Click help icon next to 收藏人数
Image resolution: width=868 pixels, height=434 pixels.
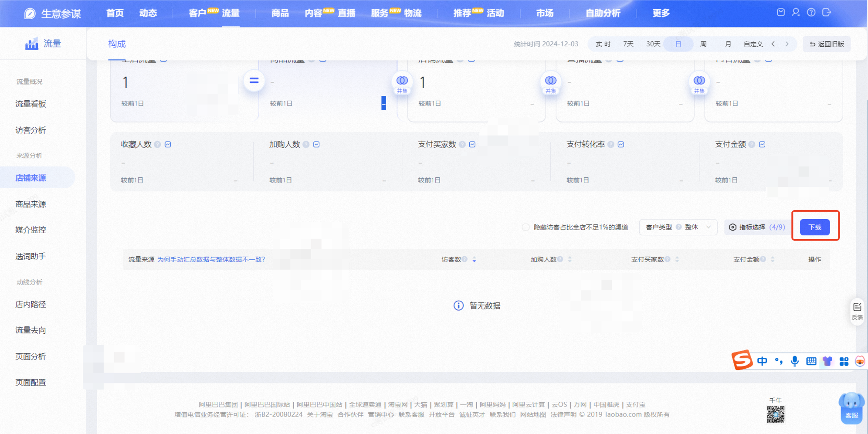click(158, 144)
